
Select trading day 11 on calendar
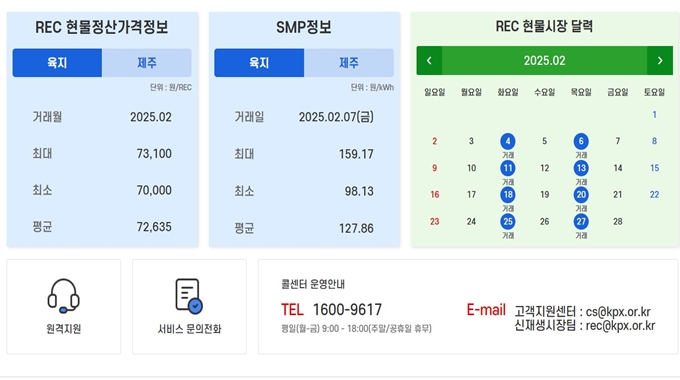click(x=508, y=168)
